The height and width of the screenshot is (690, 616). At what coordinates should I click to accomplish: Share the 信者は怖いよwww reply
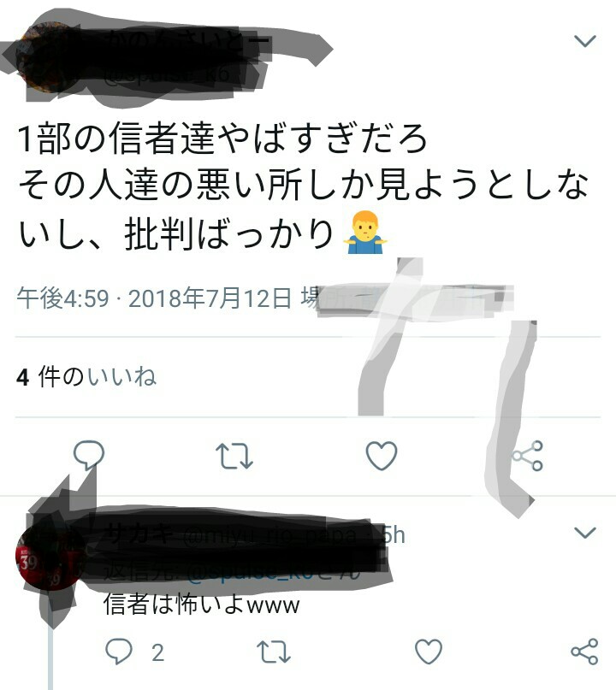584,652
